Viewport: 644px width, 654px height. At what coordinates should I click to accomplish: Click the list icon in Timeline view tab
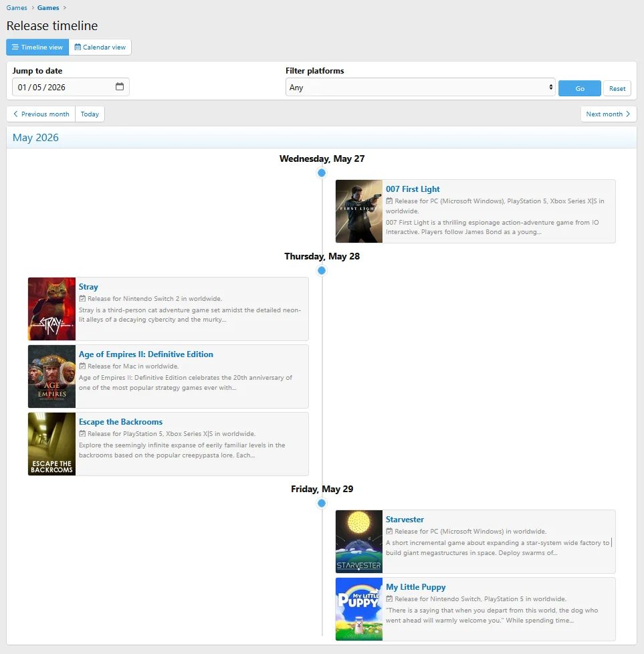click(x=15, y=47)
